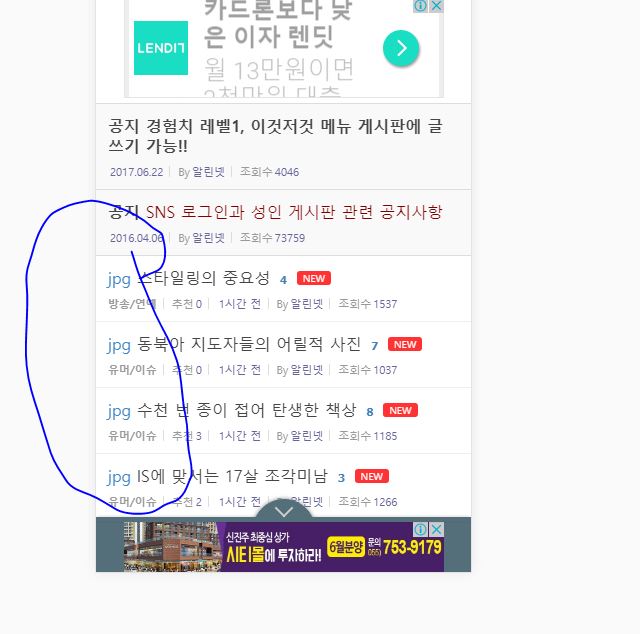Open the notice about 경험치 레벨1 게시판

[x=276, y=136]
